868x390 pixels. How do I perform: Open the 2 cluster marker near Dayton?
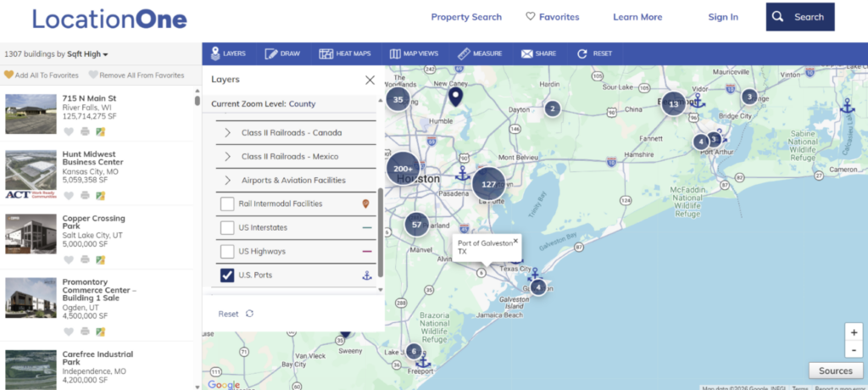coord(552,109)
